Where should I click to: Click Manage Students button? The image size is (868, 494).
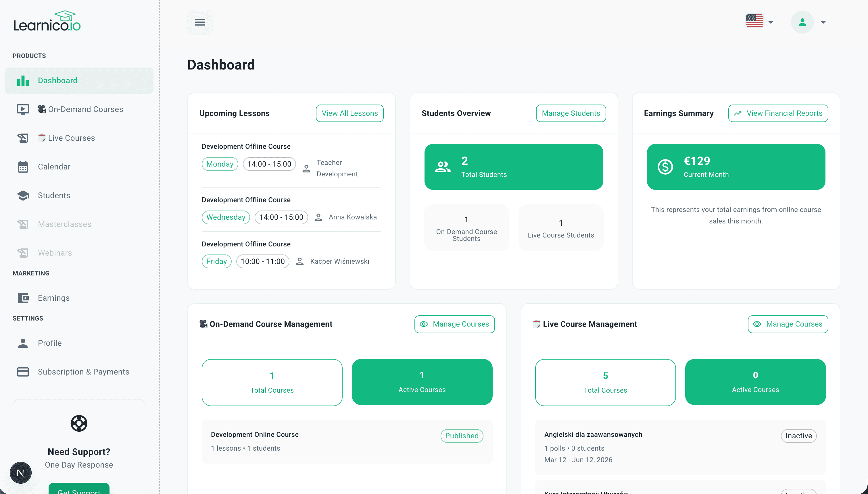point(570,113)
